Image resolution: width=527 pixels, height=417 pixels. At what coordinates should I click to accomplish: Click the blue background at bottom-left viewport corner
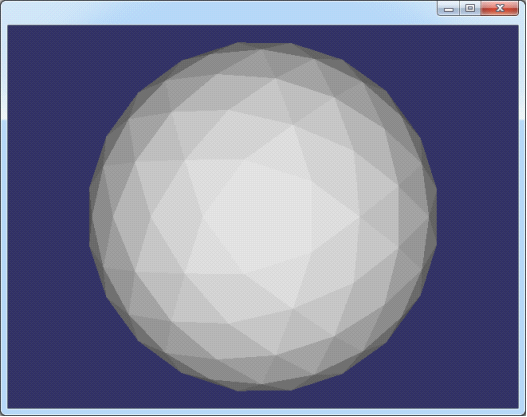pos(20,397)
